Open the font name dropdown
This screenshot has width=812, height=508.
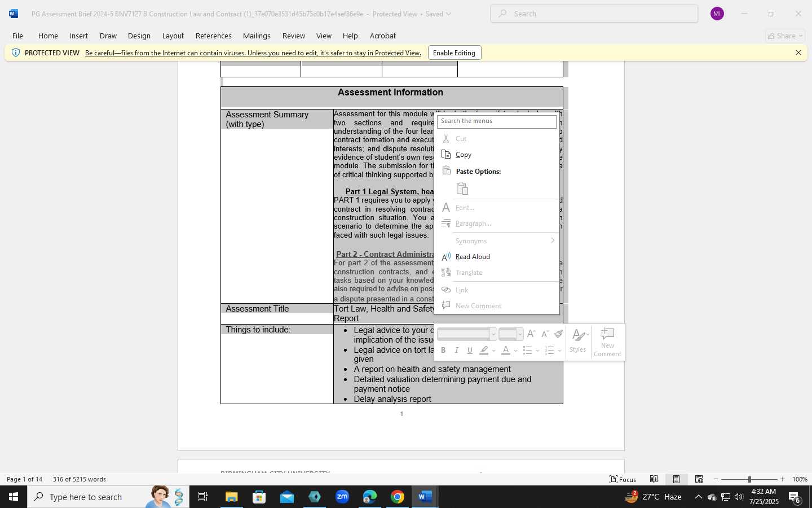pyautogui.click(x=493, y=334)
